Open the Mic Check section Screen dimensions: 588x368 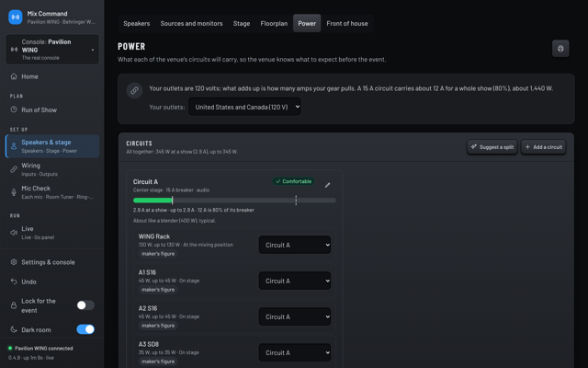pos(52,192)
